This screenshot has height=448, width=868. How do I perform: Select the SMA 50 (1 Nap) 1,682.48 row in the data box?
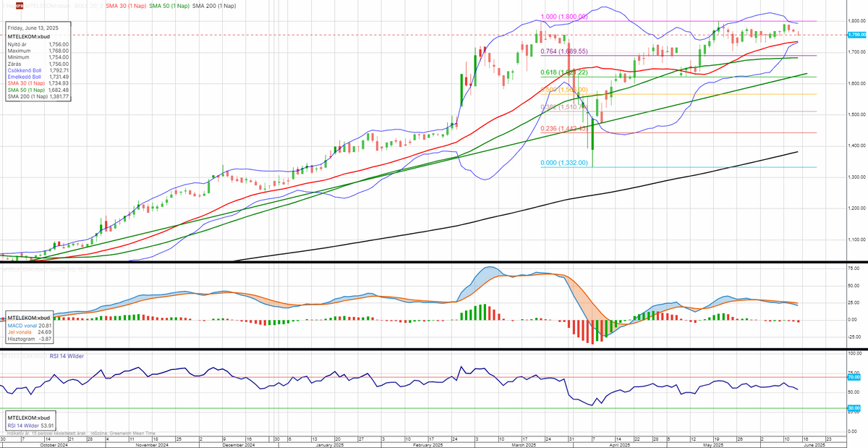pyautogui.click(x=38, y=90)
